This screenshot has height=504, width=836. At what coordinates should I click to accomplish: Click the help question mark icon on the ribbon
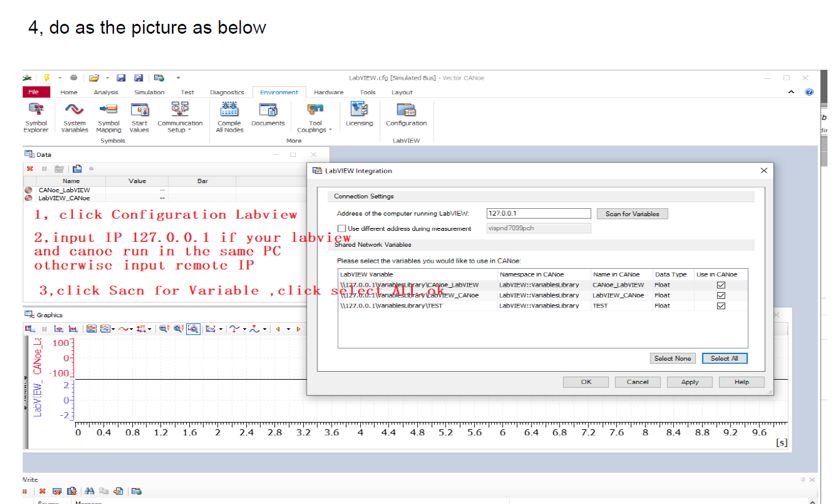pyautogui.click(x=809, y=92)
